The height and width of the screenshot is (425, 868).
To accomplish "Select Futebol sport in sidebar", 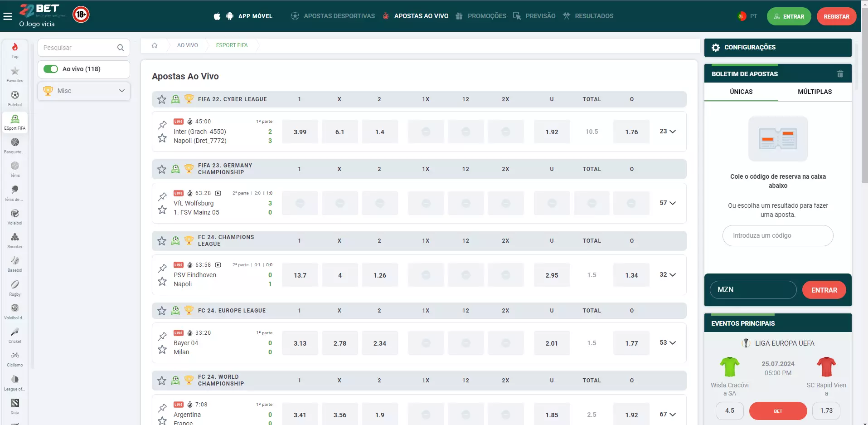I will coord(15,98).
